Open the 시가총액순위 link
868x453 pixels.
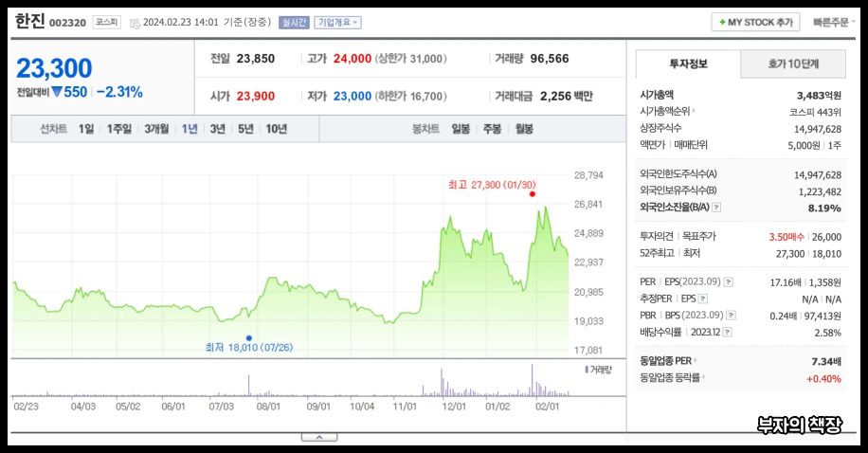tap(665, 111)
